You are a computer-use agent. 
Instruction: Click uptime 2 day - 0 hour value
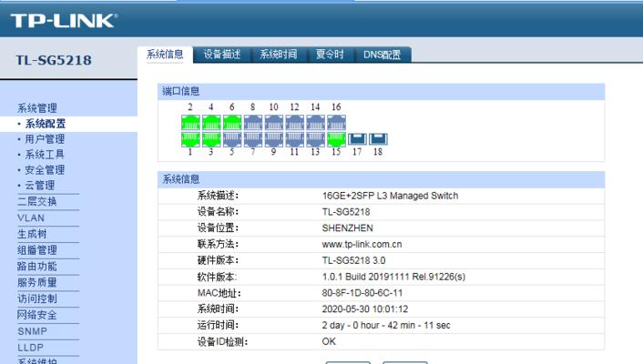click(x=386, y=326)
